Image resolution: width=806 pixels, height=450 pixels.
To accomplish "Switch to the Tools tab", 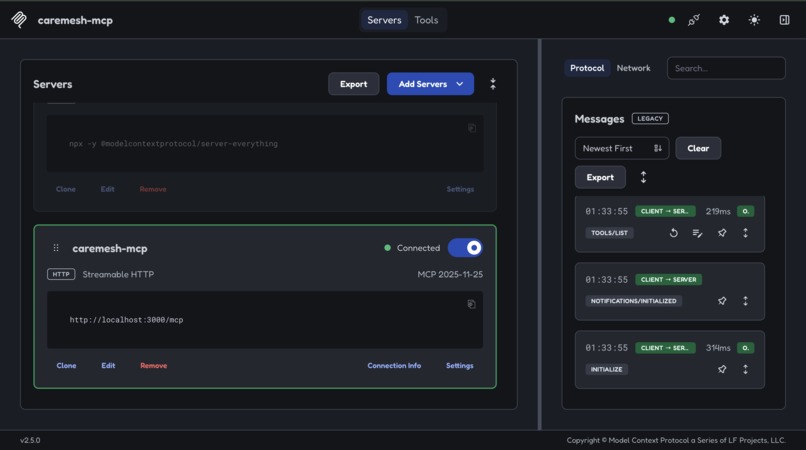I will [x=426, y=20].
